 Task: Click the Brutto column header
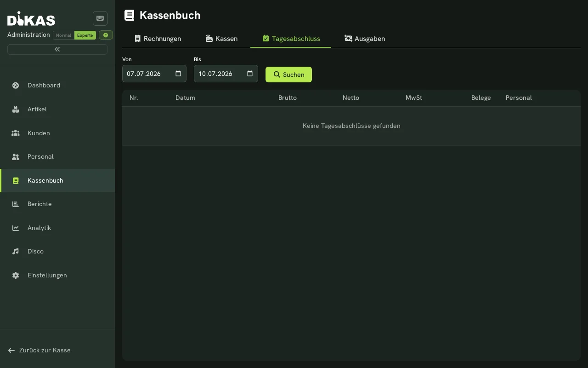coord(288,98)
